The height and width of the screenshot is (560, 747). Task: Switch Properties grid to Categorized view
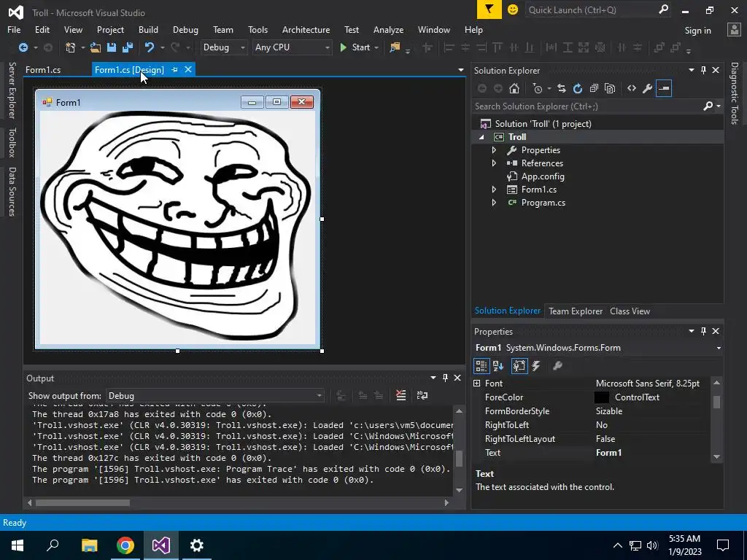coord(481,366)
